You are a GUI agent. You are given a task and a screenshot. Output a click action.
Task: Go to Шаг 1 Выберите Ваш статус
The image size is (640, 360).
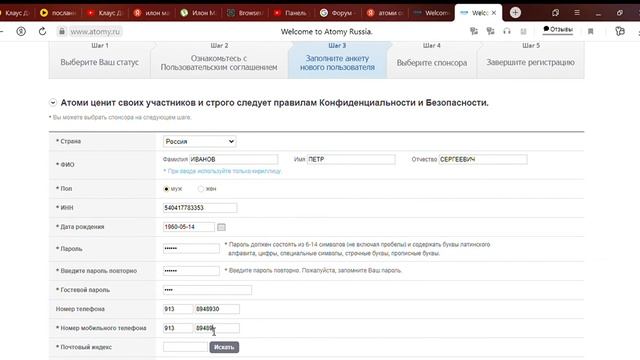pyautogui.click(x=100, y=59)
